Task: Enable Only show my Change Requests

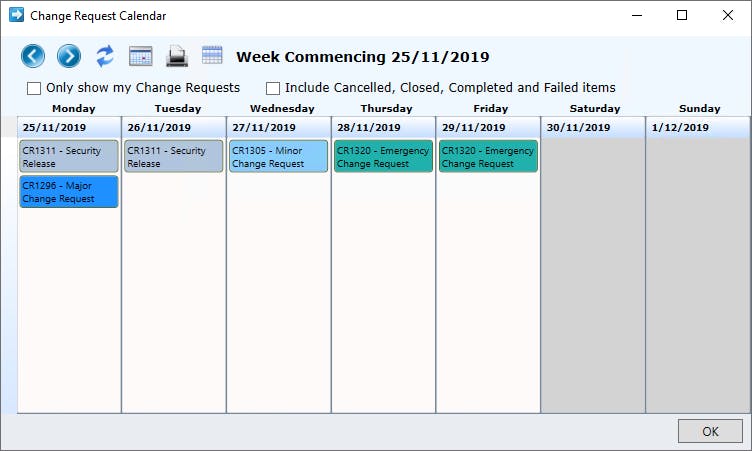Action: click(x=34, y=88)
